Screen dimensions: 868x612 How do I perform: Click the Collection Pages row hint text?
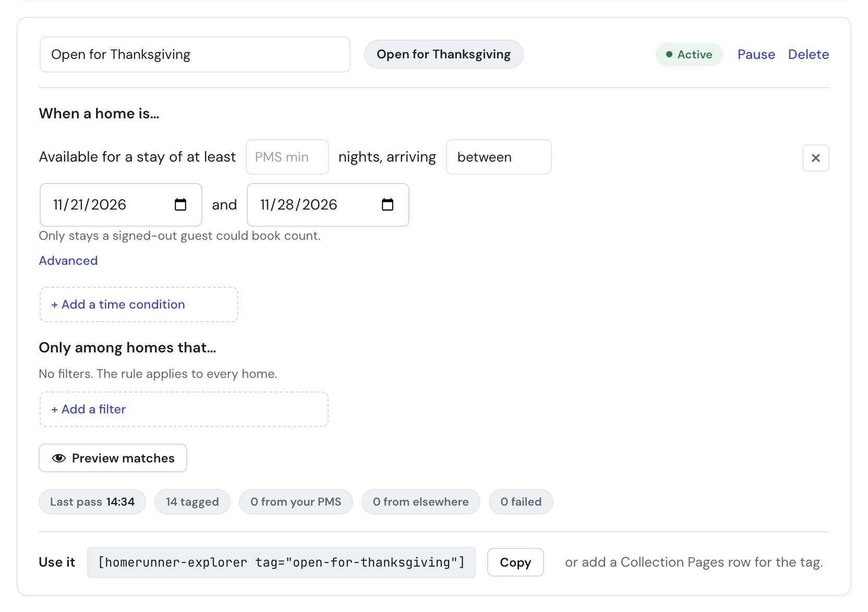coord(694,562)
